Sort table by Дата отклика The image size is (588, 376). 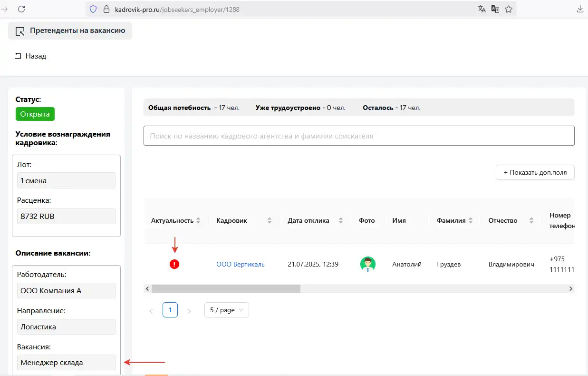click(x=341, y=220)
